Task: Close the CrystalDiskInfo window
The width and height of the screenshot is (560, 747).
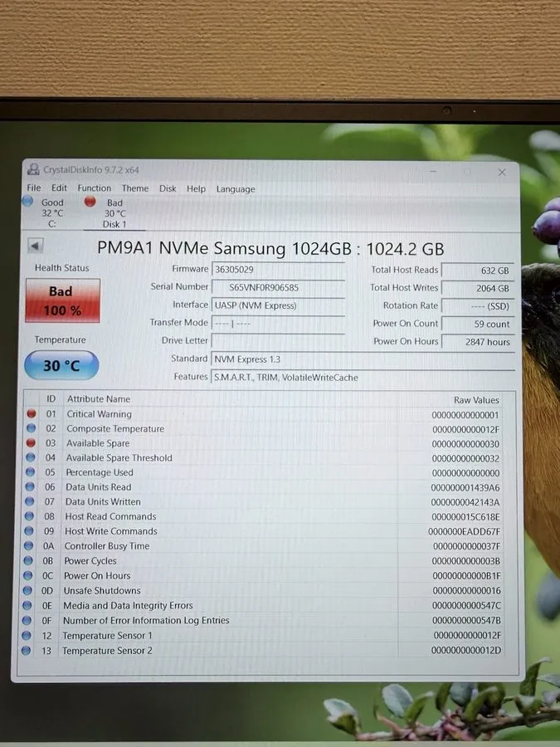Action: 501,172
